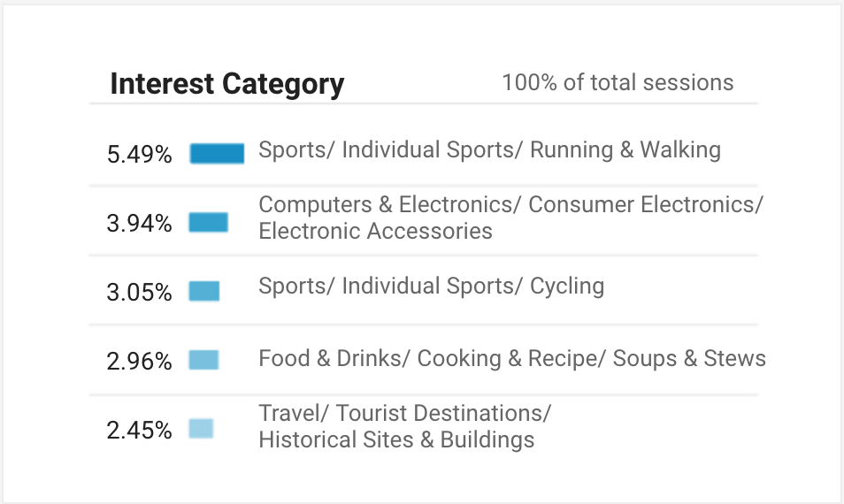The width and height of the screenshot is (844, 504).
Task: Click the 3.05% percentage value
Action: 139,293
